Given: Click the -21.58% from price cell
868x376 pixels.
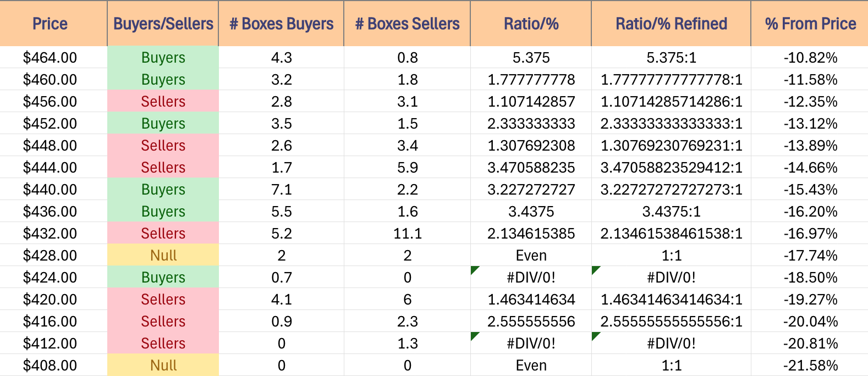Looking at the screenshot, I should (x=810, y=365).
